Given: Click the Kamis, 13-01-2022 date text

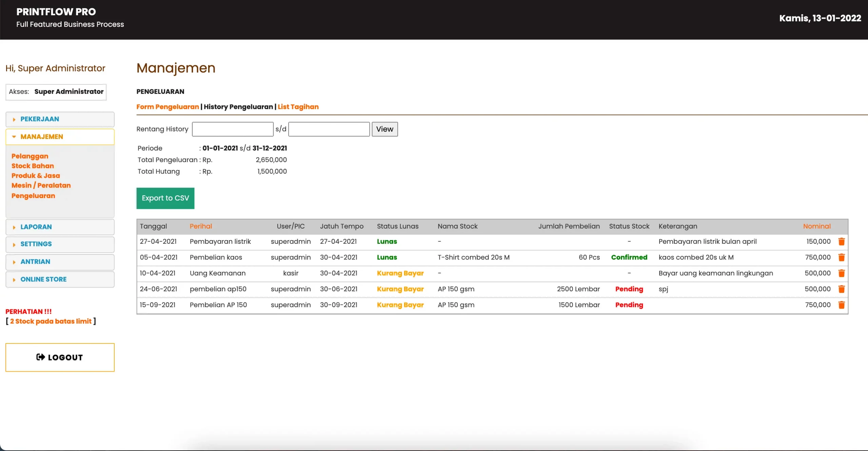Looking at the screenshot, I should 820,18.
